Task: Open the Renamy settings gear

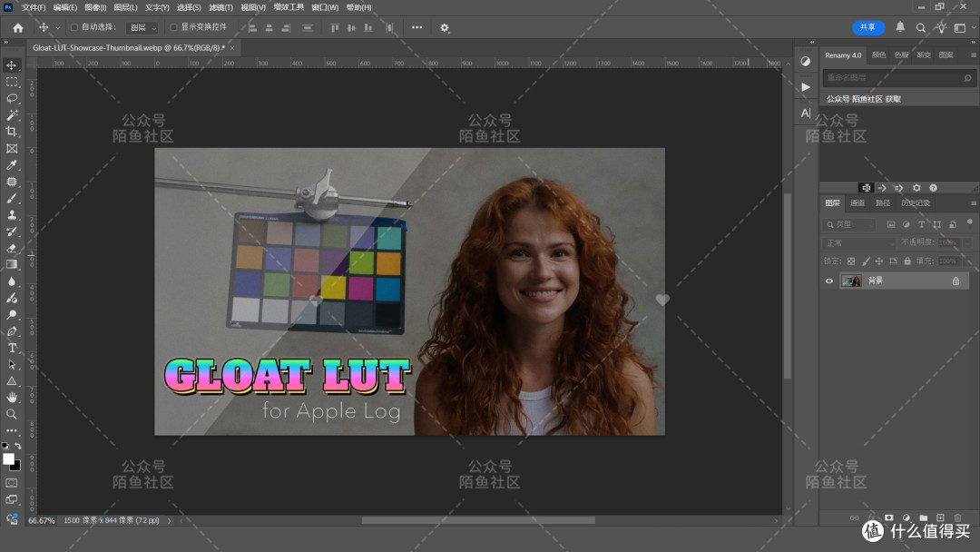Action: coord(916,188)
